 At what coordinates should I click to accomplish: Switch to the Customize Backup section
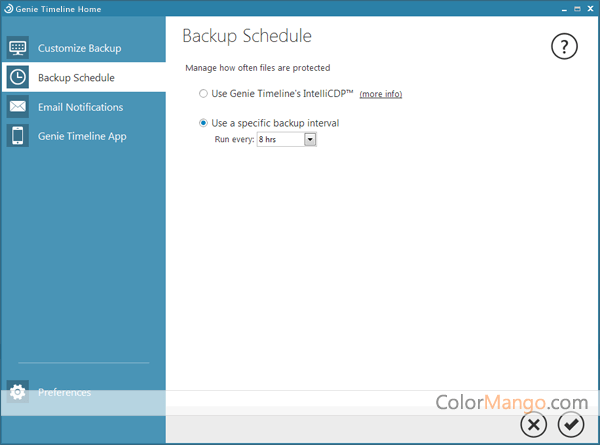coord(79,48)
